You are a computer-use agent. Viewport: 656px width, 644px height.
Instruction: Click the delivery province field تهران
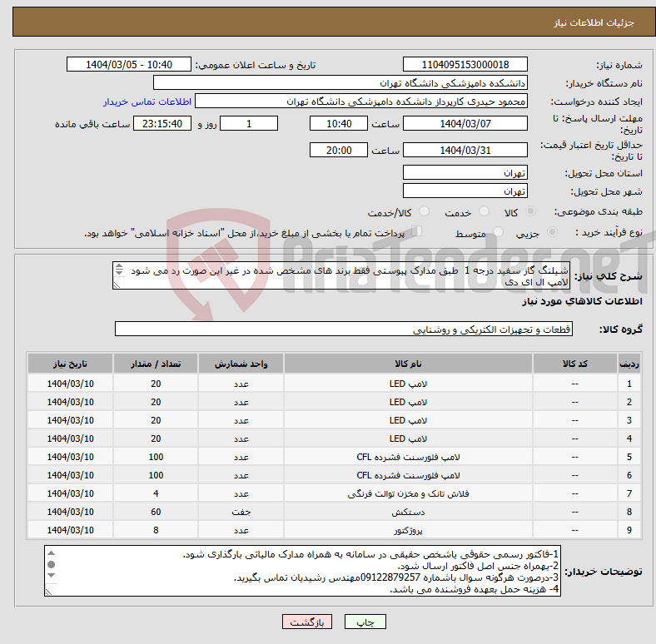click(465, 172)
